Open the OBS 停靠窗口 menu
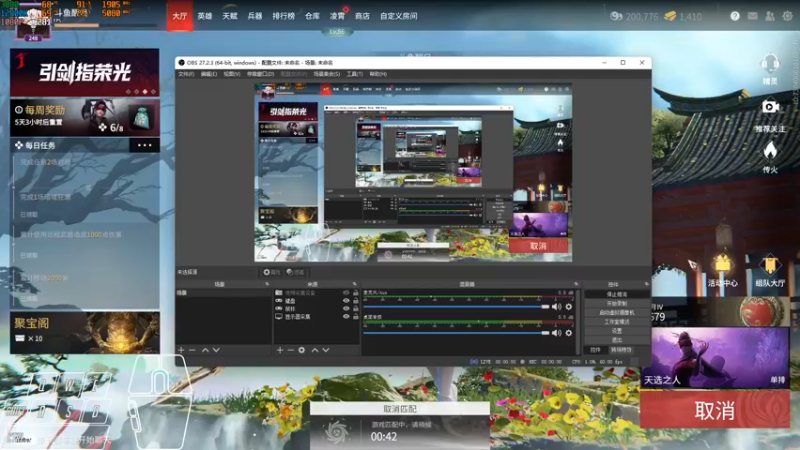 coord(261,74)
